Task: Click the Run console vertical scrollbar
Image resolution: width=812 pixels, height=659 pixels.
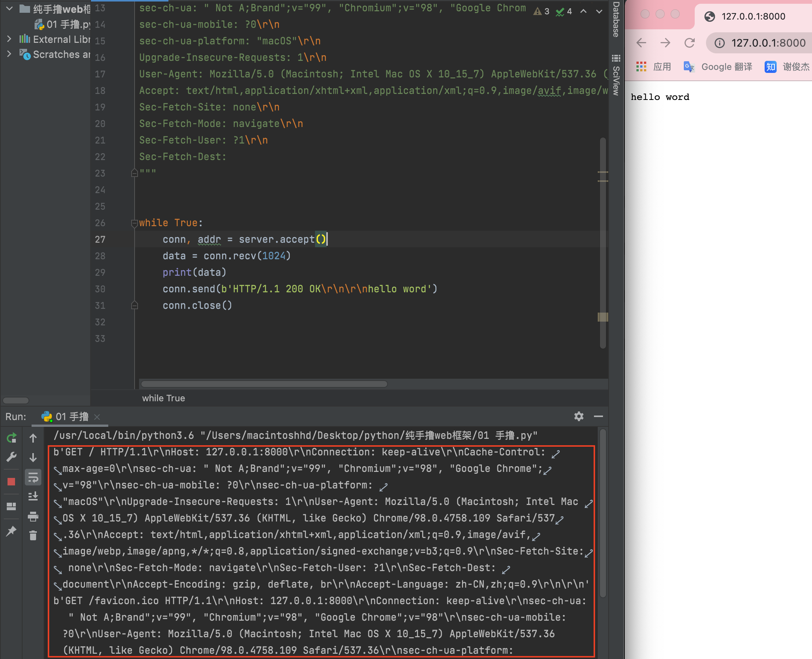Action: tap(603, 512)
